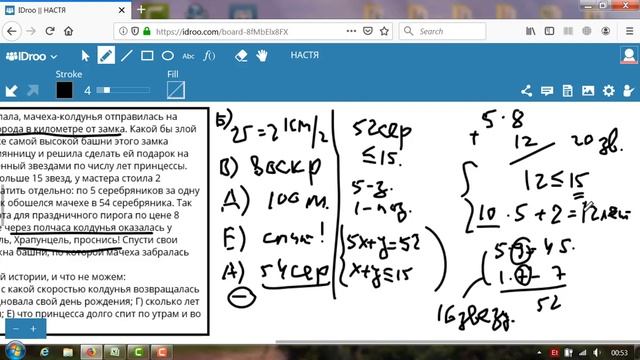
Task: Zoom in with the plus button
Action: [33, 329]
